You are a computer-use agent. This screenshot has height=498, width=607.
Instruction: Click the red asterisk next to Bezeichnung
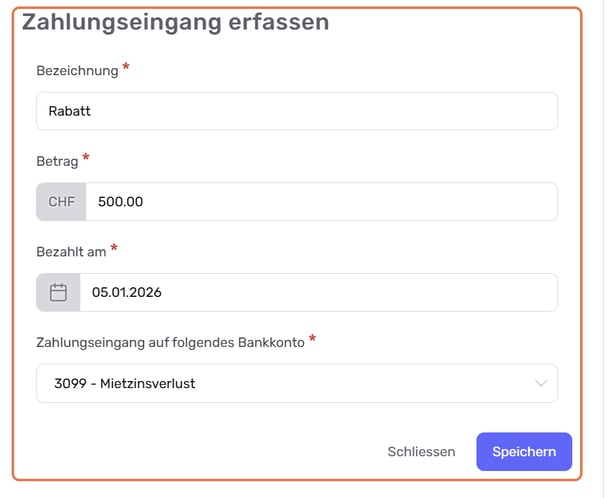click(x=126, y=68)
